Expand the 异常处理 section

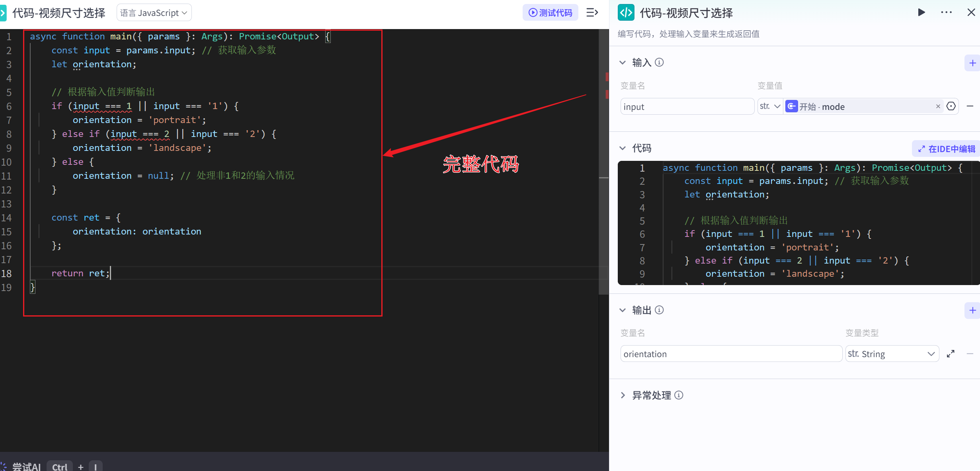click(623, 395)
